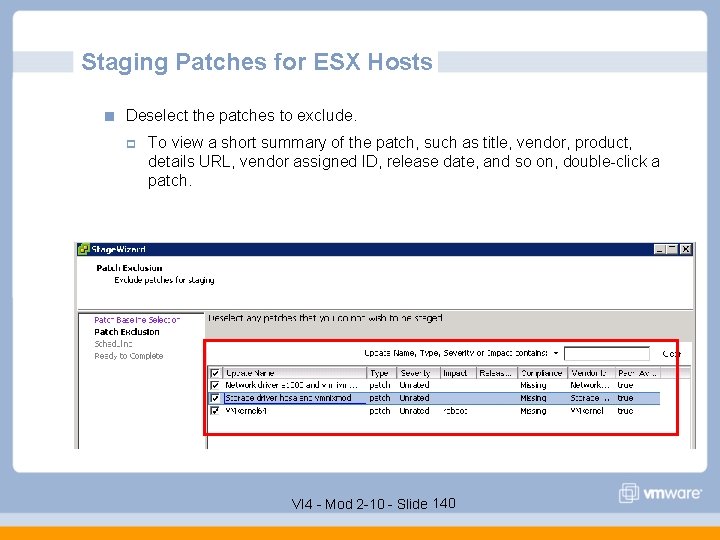
Task: Uncheck the Storage driver patch checkbox
Action: [x=214, y=398]
